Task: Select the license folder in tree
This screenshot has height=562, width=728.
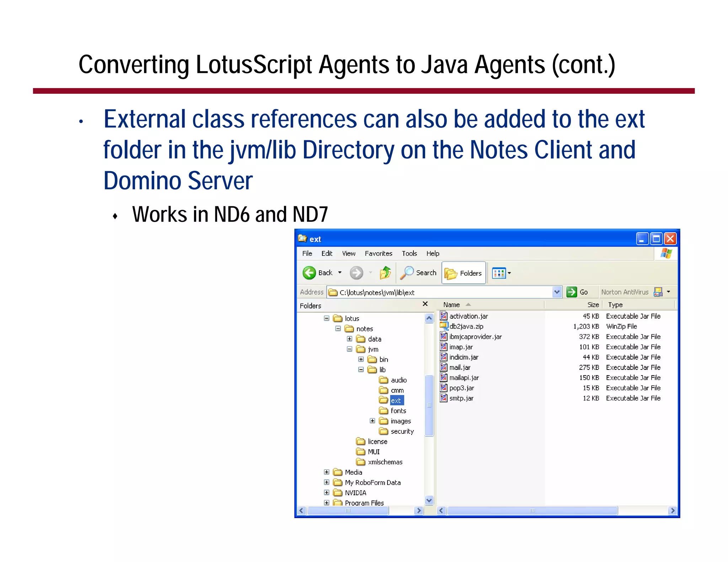Action: [371, 441]
